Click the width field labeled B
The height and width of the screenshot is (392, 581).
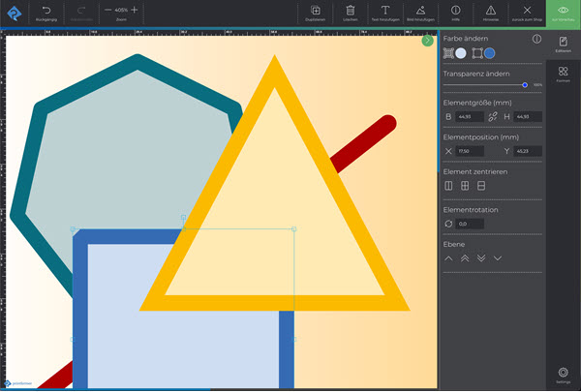coord(469,117)
